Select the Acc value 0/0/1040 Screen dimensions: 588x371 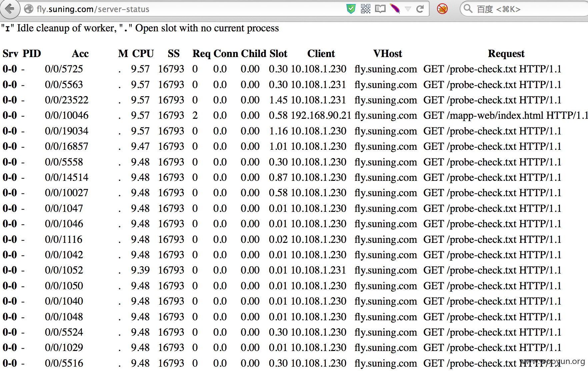point(64,301)
